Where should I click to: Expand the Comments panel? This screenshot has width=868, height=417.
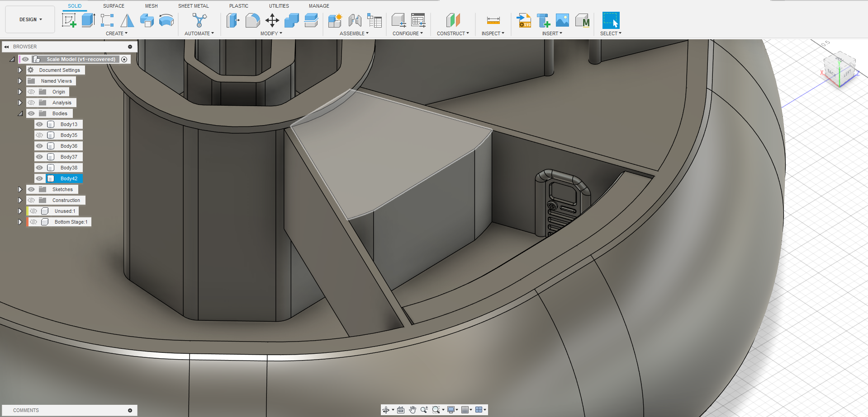point(130,410)
